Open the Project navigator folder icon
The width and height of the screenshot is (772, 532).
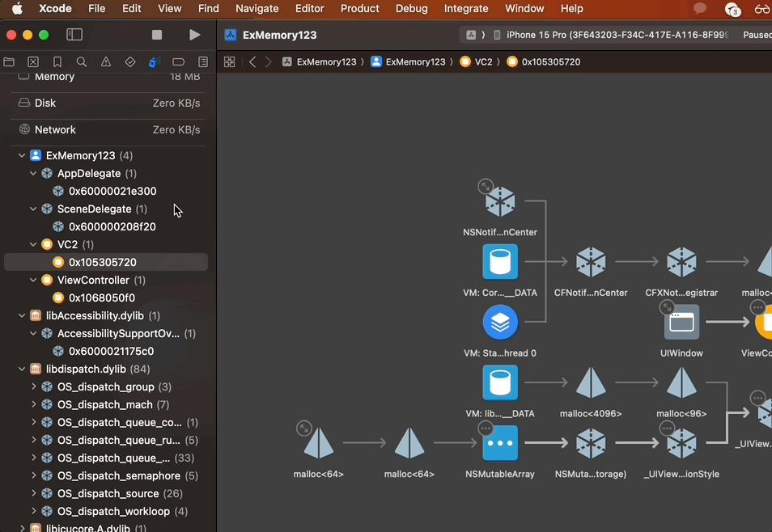point(9,62)
